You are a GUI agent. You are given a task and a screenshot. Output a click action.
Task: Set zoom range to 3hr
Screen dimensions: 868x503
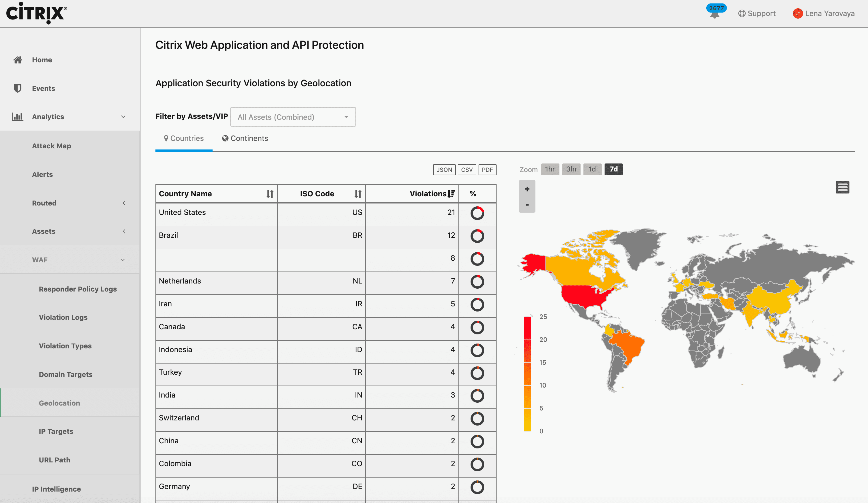pyautogui.click(x=571, y=169)
